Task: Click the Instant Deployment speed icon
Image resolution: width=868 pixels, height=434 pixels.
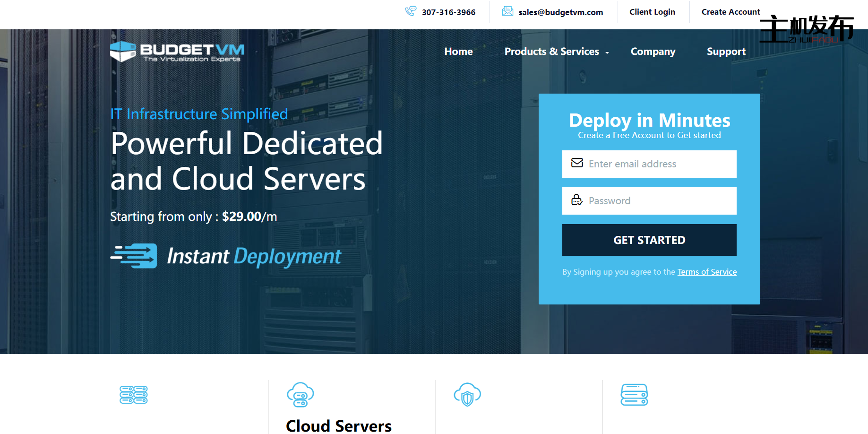Action: click(134, 256)
